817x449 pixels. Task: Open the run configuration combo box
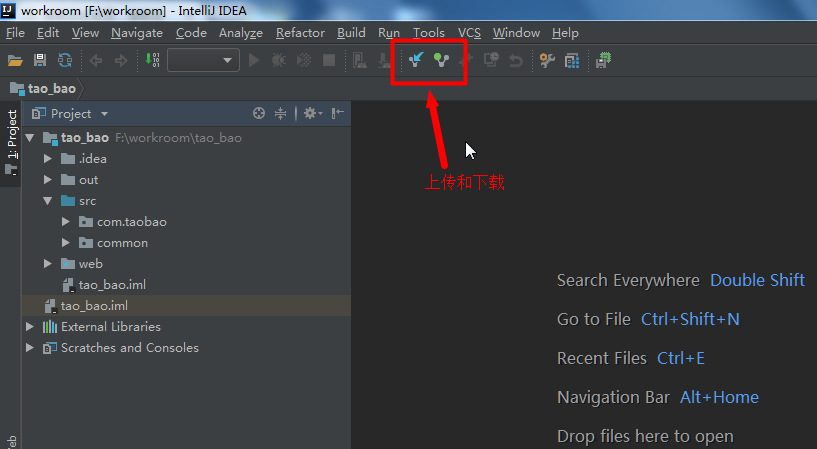203,60
